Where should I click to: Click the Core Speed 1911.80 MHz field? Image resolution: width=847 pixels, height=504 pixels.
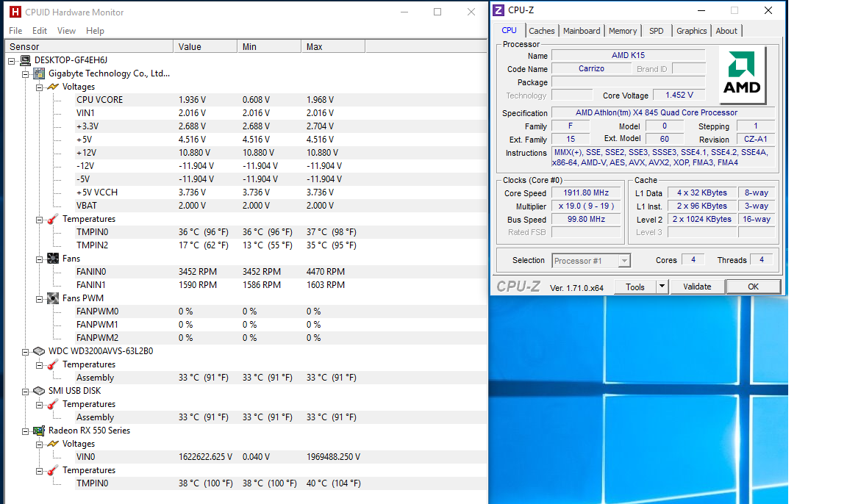click(586, 192)
